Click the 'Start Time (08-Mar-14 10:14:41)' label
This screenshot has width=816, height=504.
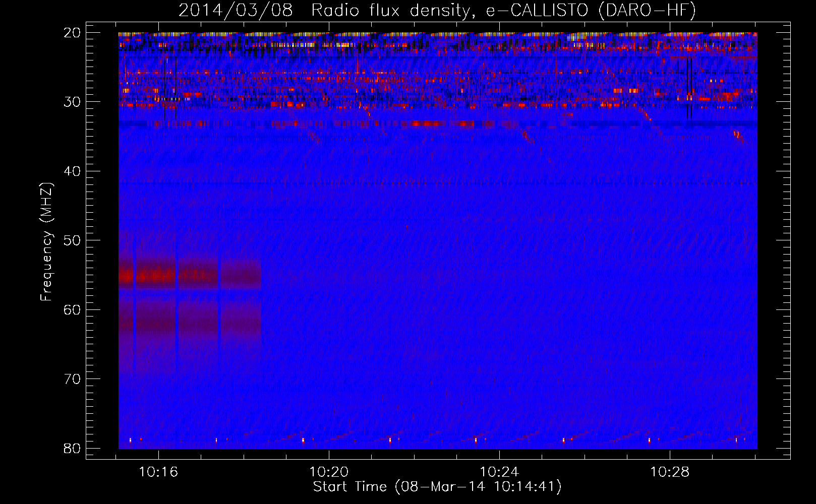(x=437, y=487)
